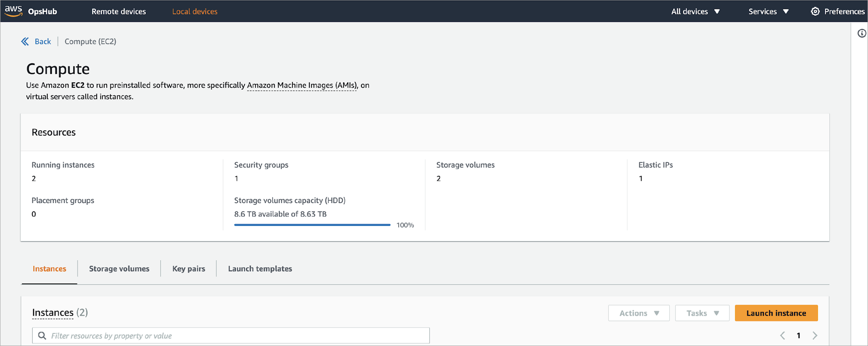
Task: Click the Compute (EC2) breadcrumb
Action: pyautogui.click(x=90, y=42)
